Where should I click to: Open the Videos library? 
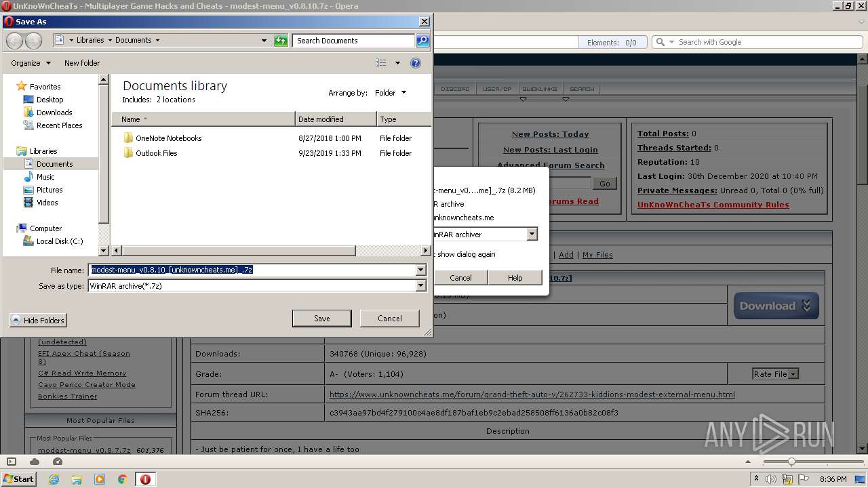point(47,203)
